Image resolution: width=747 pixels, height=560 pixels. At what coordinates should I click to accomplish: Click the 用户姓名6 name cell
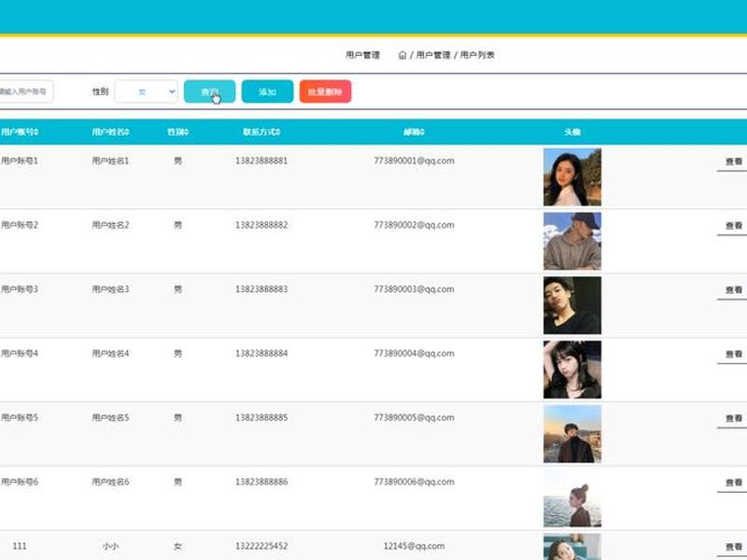pyautogui.click(x=110, y=482)
